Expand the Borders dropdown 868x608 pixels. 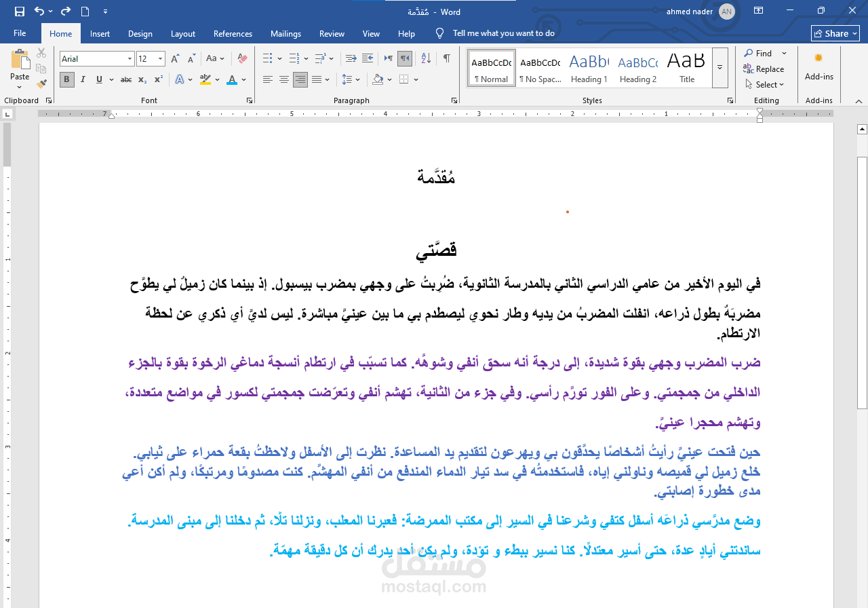pos(416,79)
